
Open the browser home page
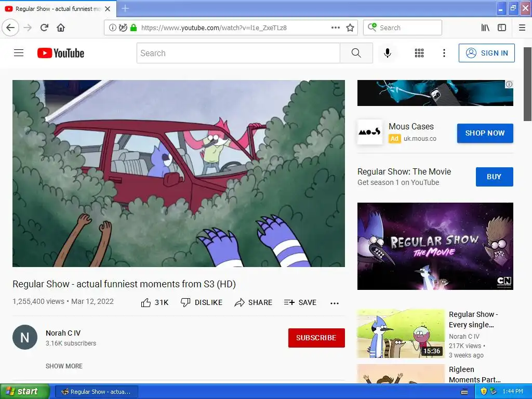61,28
